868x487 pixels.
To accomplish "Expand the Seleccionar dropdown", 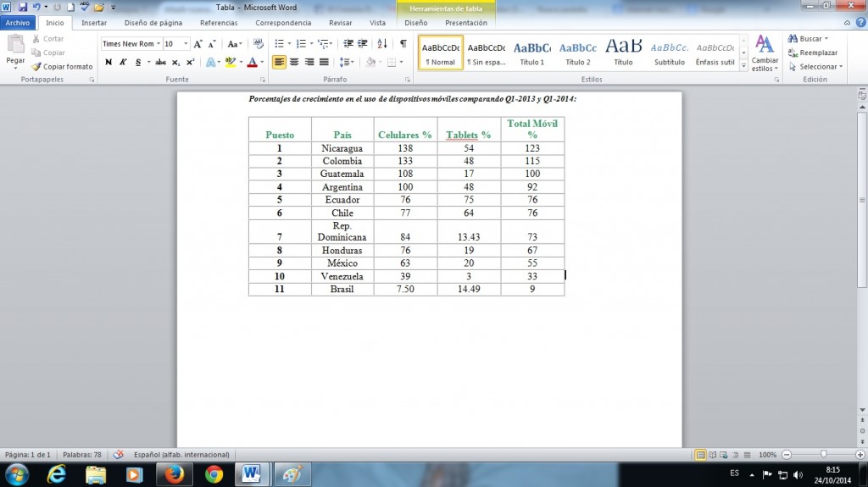I will (818, 66).
